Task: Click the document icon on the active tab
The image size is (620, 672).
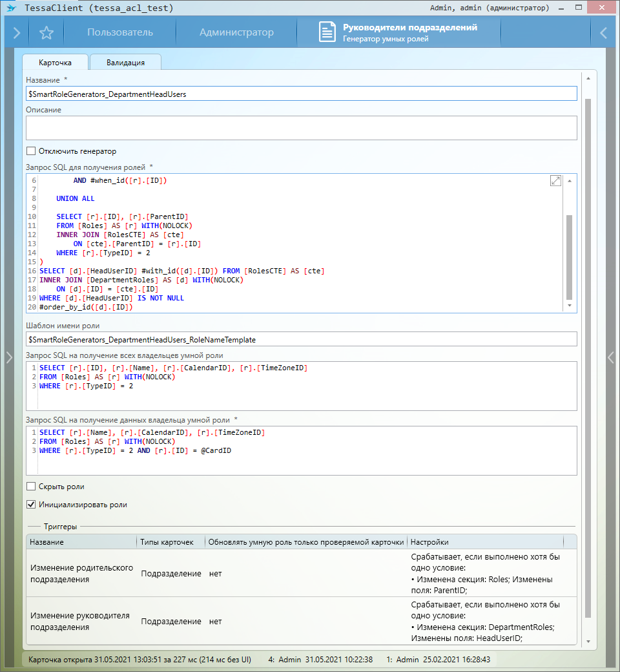Action: (328, 33)
